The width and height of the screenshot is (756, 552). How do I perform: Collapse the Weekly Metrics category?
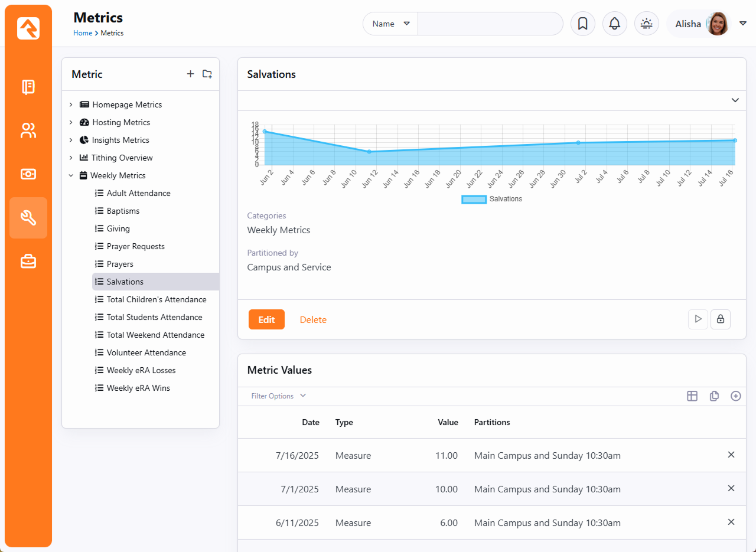(x=71, y=175)
